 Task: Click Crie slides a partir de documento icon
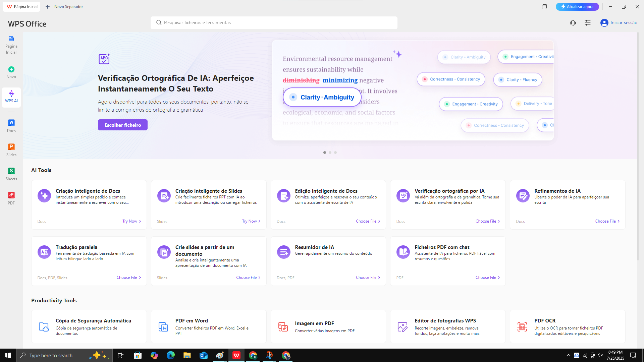coord(164,252)
